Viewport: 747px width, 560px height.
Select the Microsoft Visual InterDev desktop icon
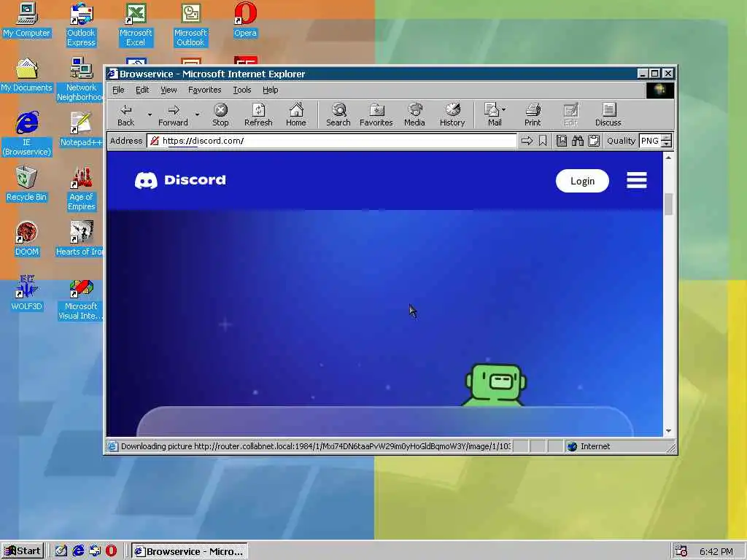[81, 298]
